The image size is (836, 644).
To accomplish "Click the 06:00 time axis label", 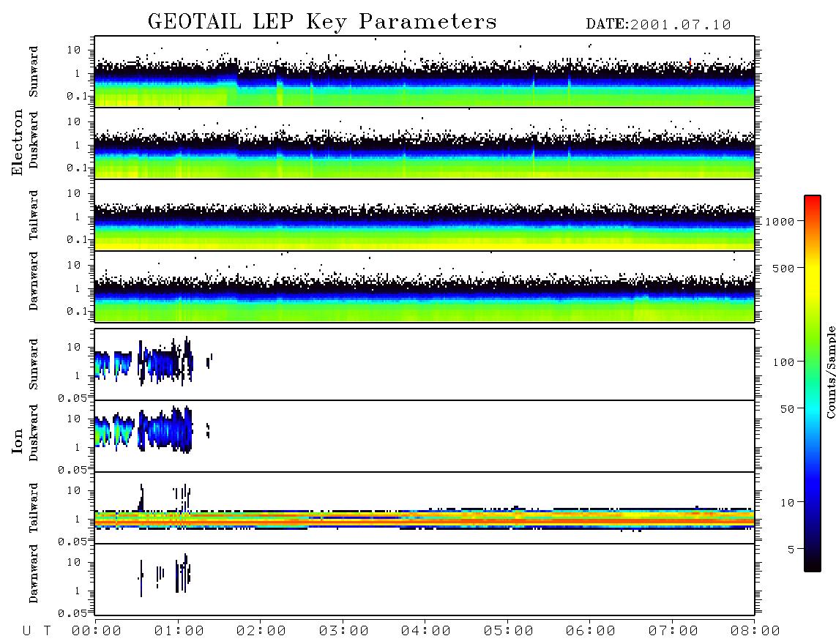I will 590,632.
